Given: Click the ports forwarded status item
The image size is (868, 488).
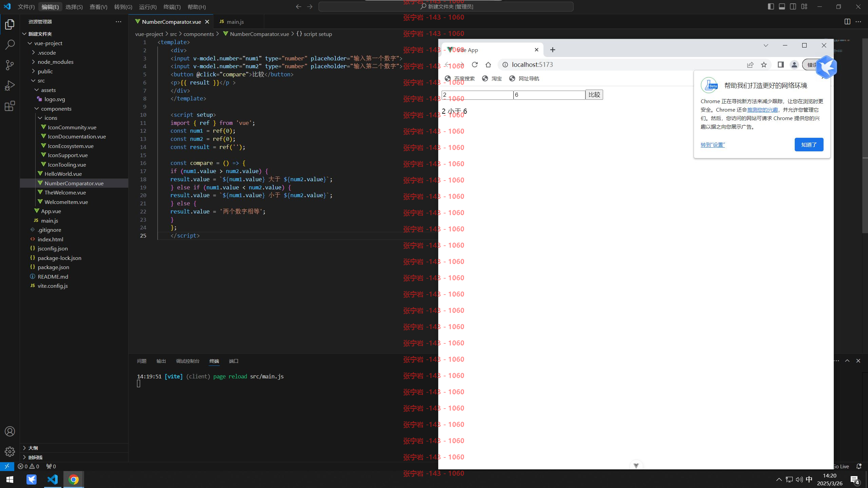Looking at the screenshot, I should (x=51, y=466).
